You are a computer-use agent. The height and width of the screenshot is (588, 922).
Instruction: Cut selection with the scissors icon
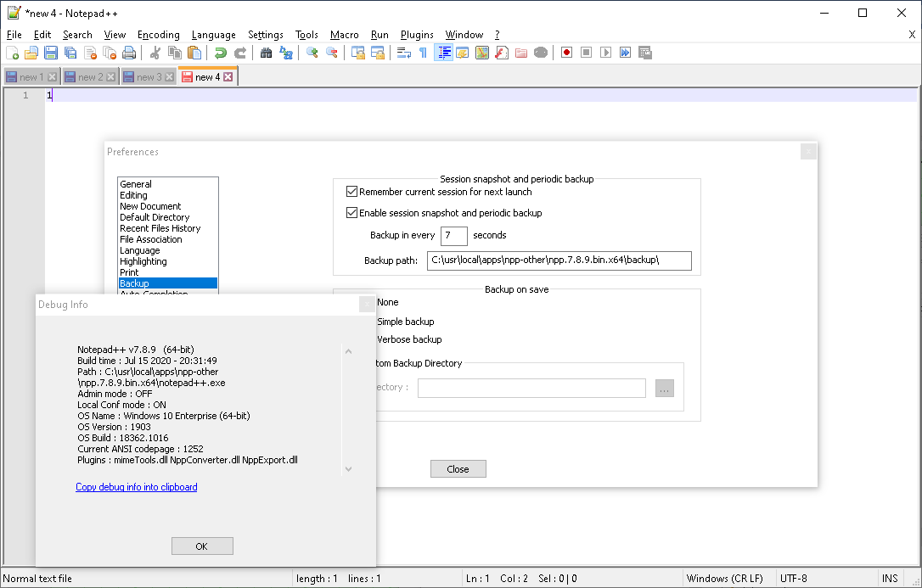click(x=155, y=53)
